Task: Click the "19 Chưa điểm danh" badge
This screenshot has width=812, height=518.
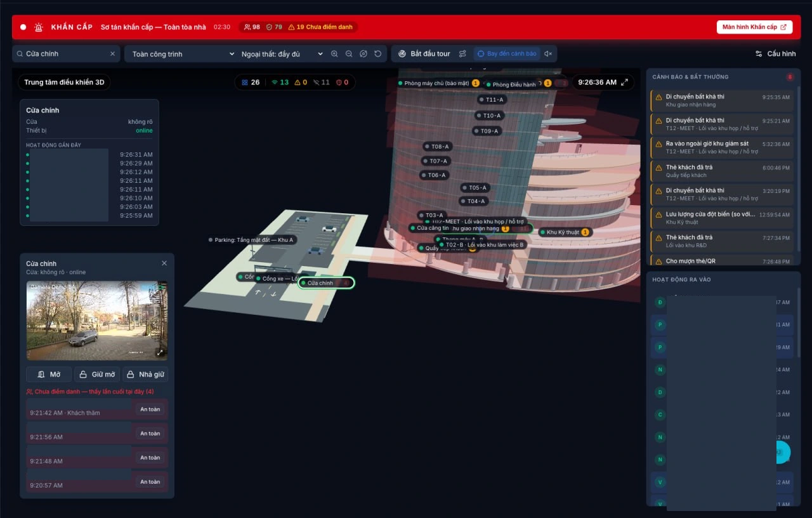Action: [x=322, y=27]
